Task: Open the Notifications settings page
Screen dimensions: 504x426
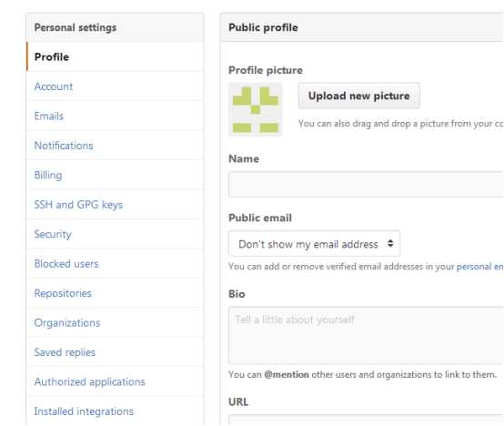Action: 115,146
